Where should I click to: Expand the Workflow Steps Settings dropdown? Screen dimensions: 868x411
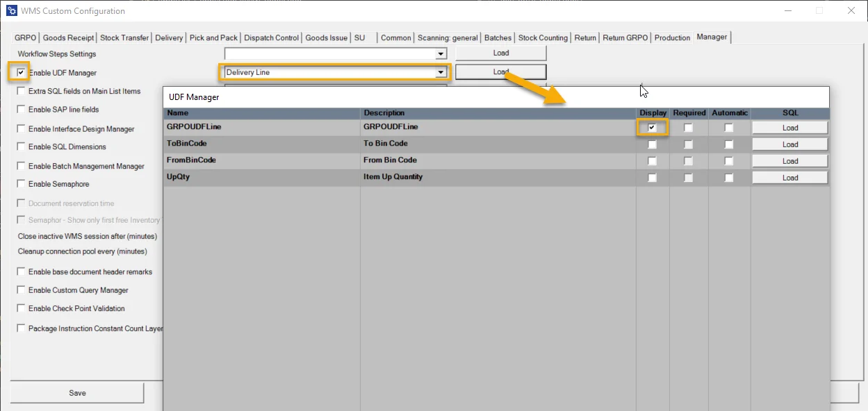440,53
